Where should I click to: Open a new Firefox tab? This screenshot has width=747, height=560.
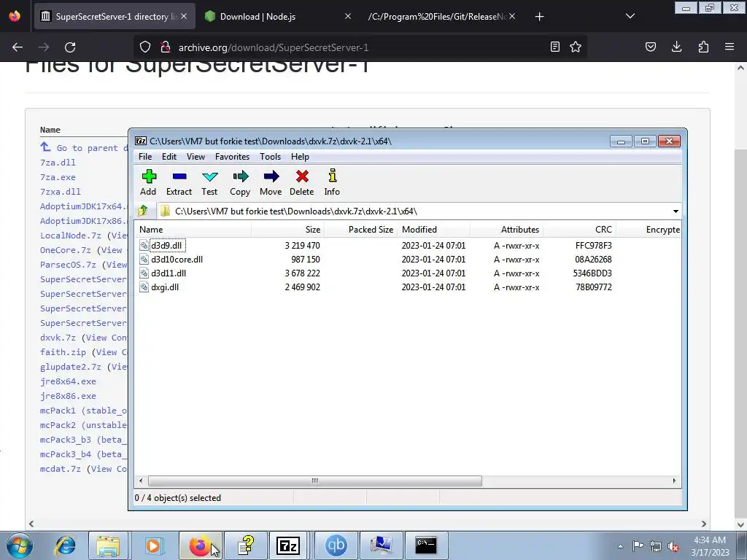539,17
